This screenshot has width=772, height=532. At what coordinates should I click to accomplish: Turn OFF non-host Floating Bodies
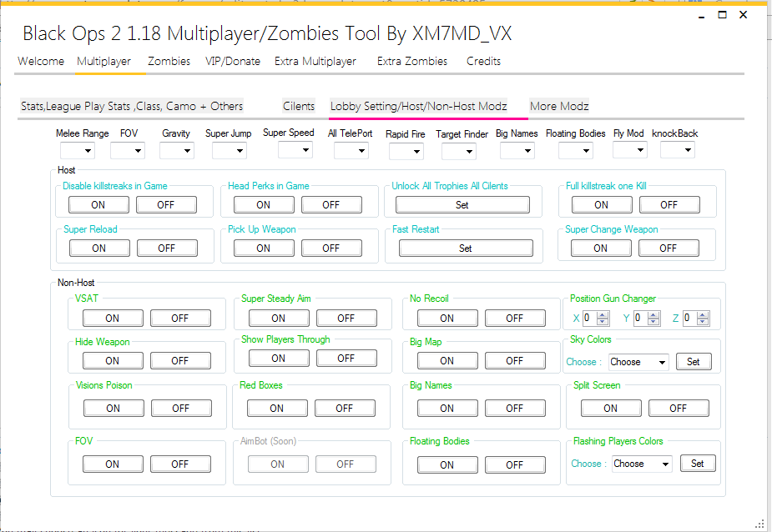pyautogui.click(x=515, y=465)
